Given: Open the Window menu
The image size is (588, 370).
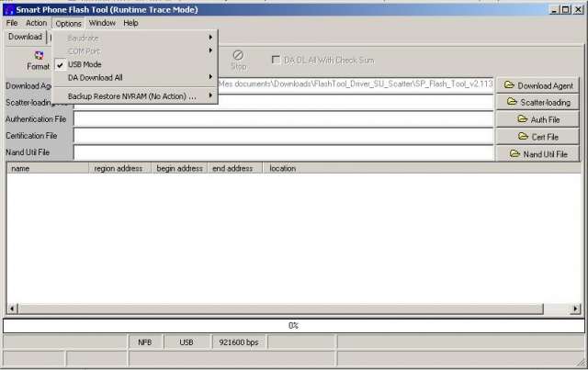Looking at the screenshot, I should [102, 23].
